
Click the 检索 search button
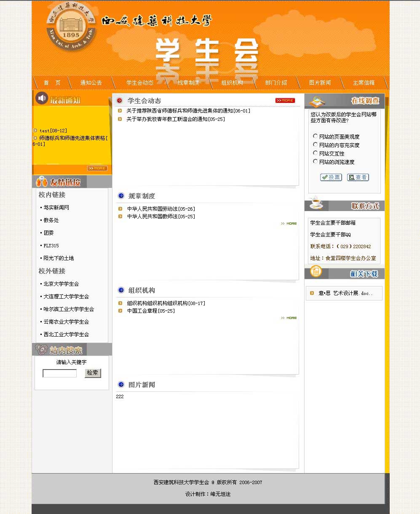point(93,373)
